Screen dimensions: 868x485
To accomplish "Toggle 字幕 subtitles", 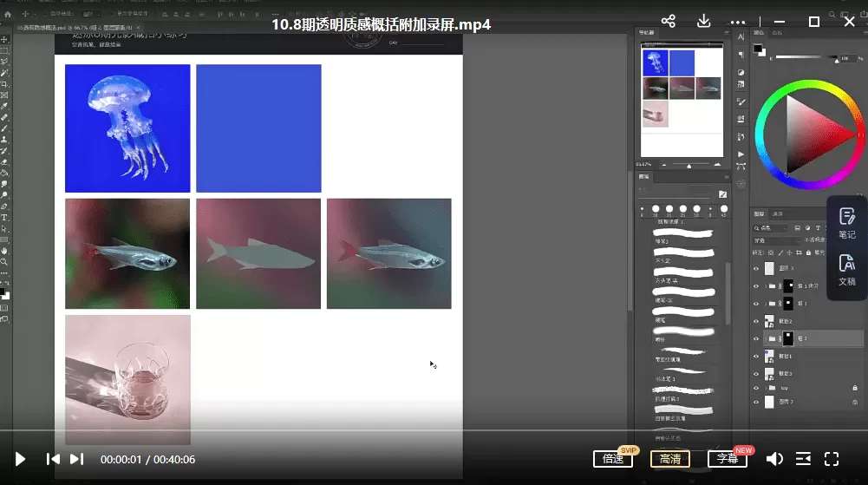I will pyautogui.click(x=727, y=459).
